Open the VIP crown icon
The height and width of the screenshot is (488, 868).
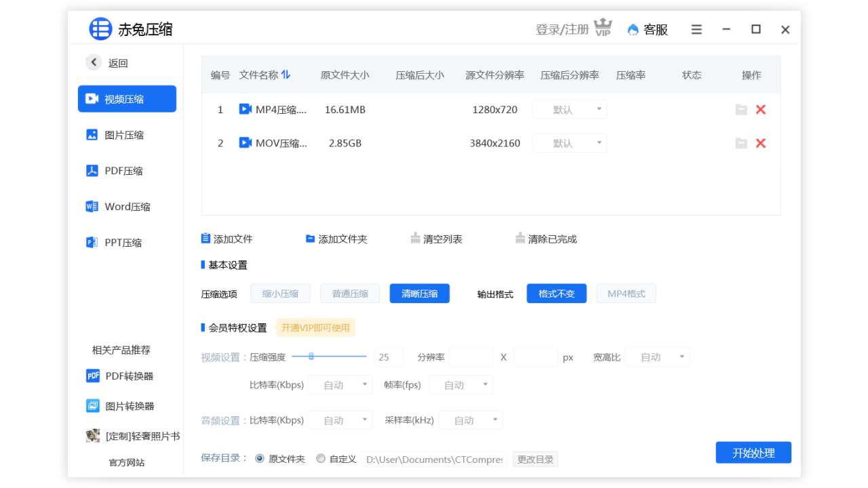point(602,27)
